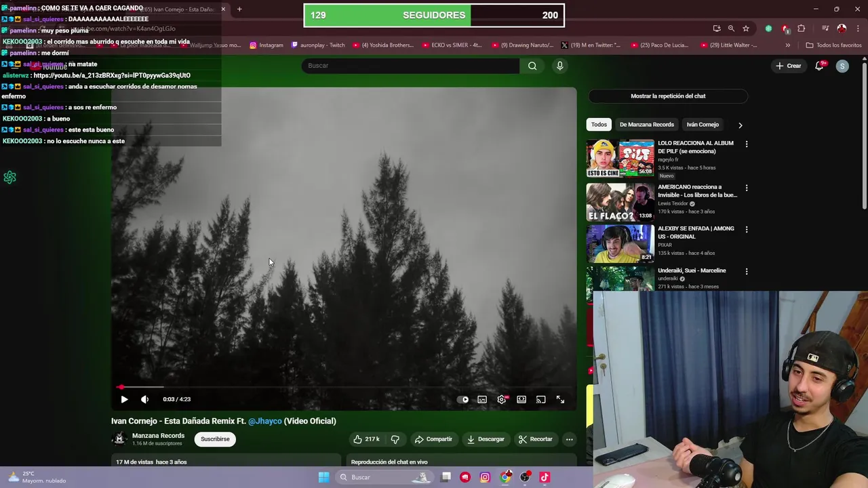Click the taskbar Buscar search box

[x=383, y=477]
